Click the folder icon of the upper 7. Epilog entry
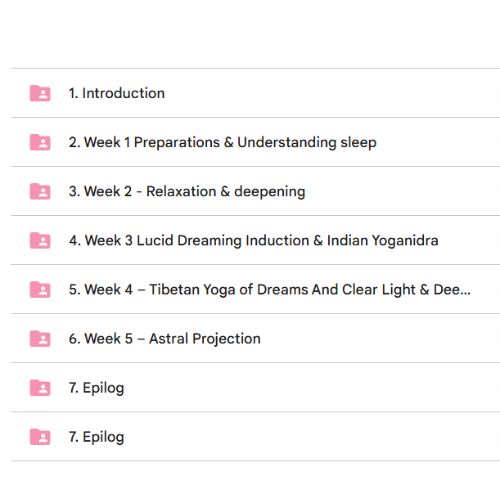The width and height of the screenshot is (500, 500). click(40, 388)
